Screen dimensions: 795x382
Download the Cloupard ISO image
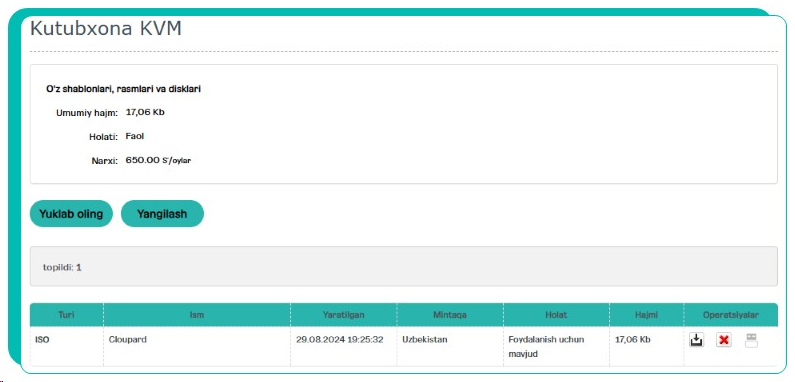pyautogui.click(x=697, y=340)
